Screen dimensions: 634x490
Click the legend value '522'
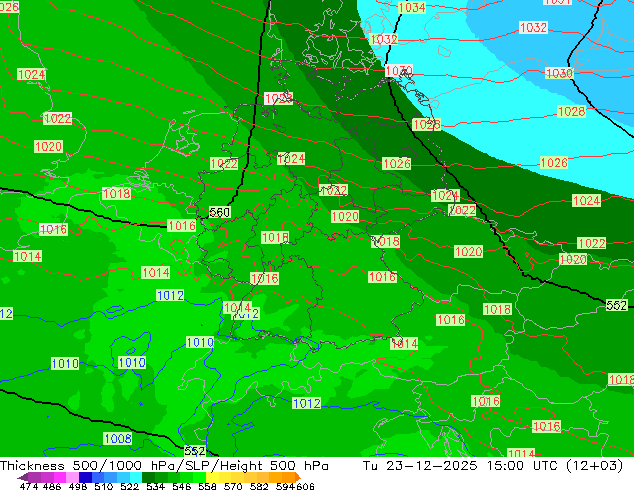129,486
